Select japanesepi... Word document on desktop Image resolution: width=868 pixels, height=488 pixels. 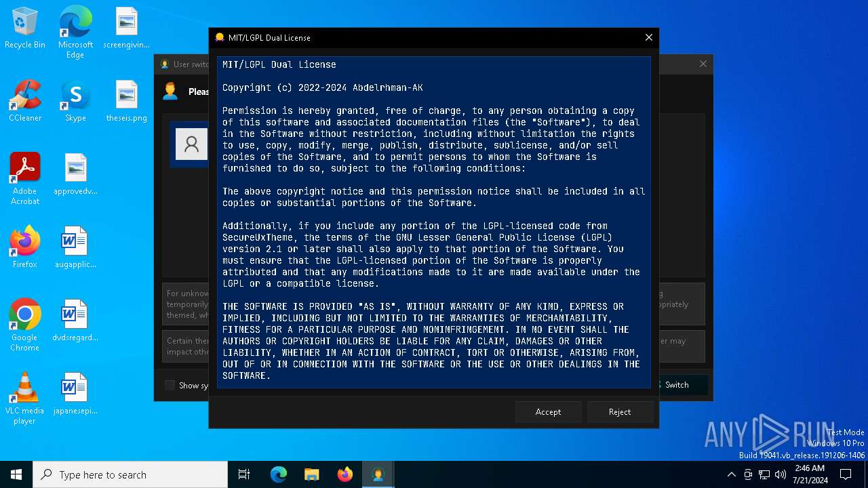(x=75, y=394)
